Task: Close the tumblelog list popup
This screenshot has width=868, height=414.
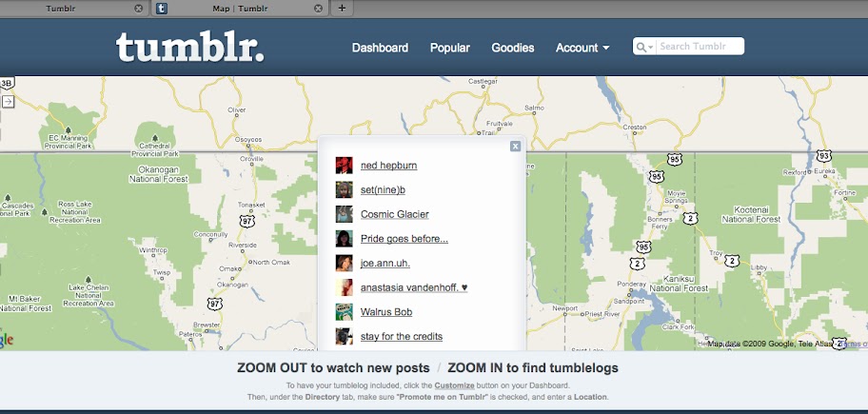Action: coord(515,146)
